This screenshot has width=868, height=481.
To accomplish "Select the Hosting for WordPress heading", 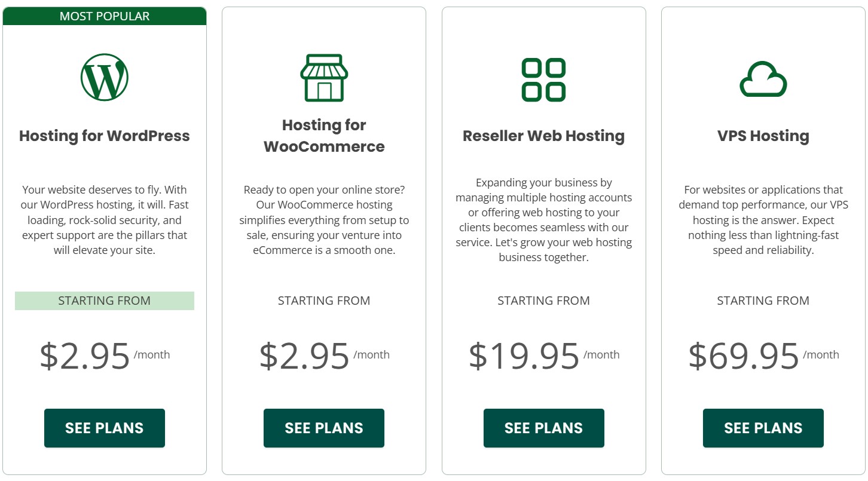I will [104, 136].
